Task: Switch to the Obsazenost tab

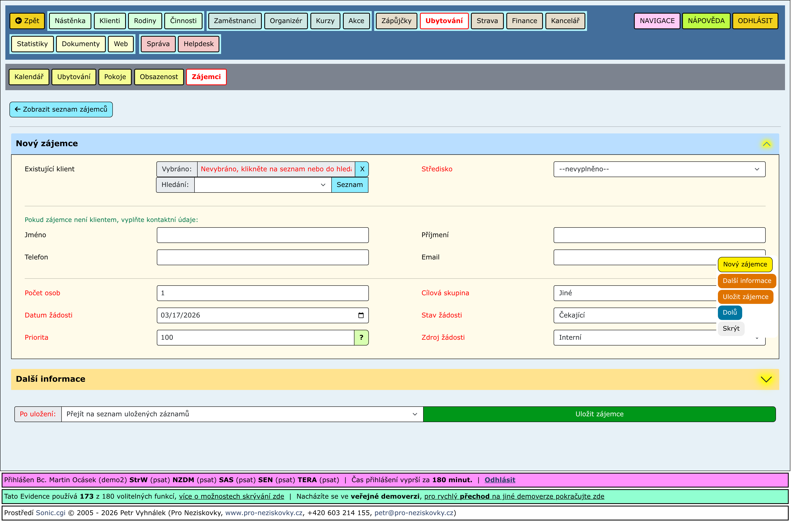Action: [159, 77]
